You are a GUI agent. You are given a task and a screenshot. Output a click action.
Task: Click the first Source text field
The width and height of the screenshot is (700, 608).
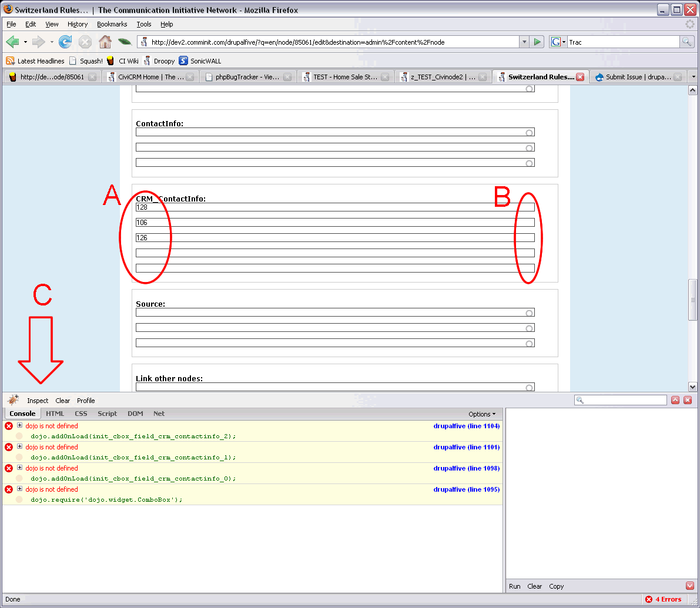335,313
